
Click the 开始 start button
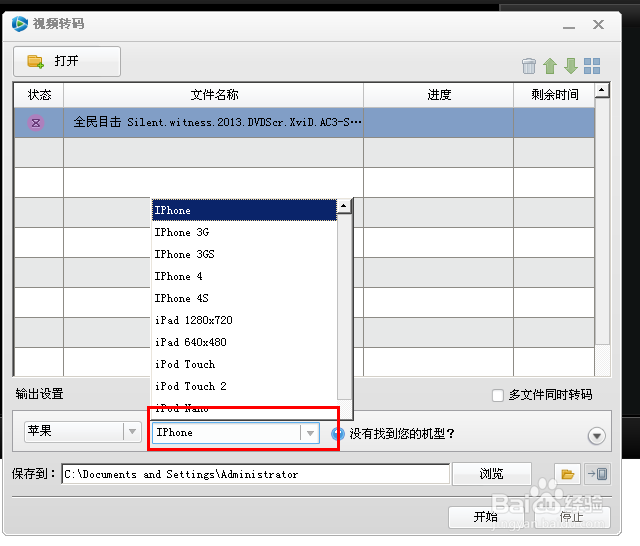(486, 517)
